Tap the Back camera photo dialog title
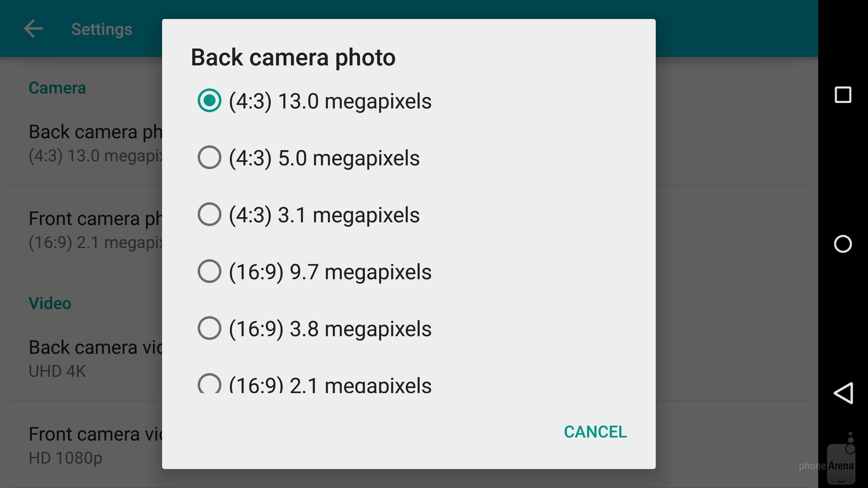Viewport: 868px width, 488px height. click(293, 58)
